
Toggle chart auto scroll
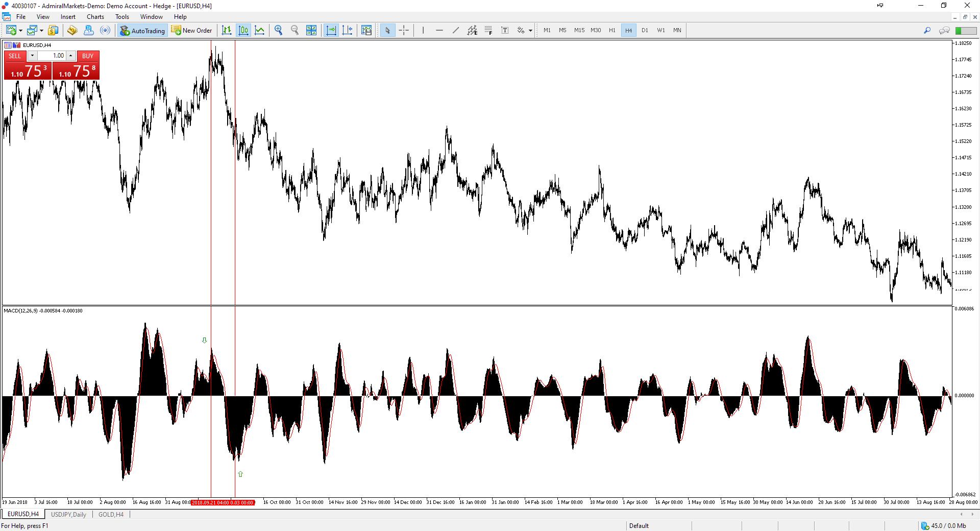331,30
